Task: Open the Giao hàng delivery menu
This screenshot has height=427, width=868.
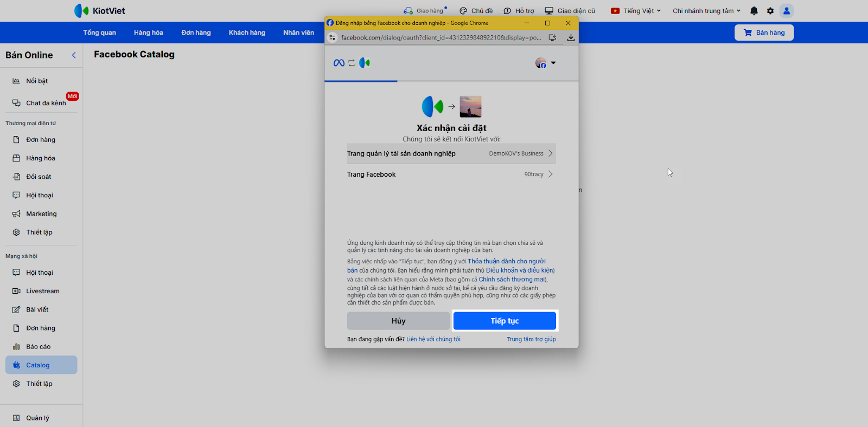Action: (x=425, y=11)
